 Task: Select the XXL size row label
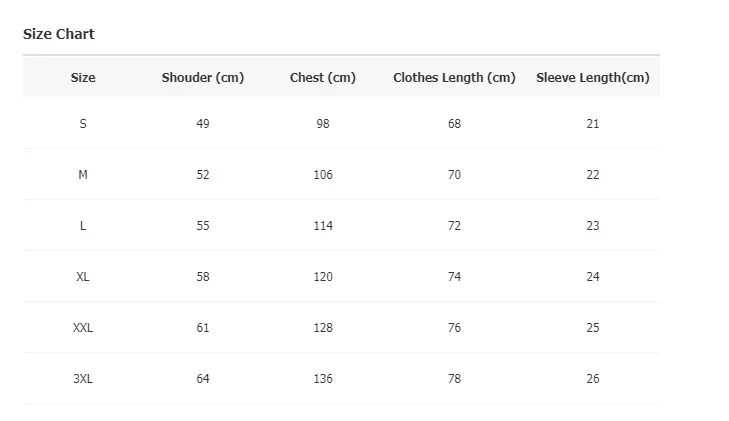(x=83, y=328)
